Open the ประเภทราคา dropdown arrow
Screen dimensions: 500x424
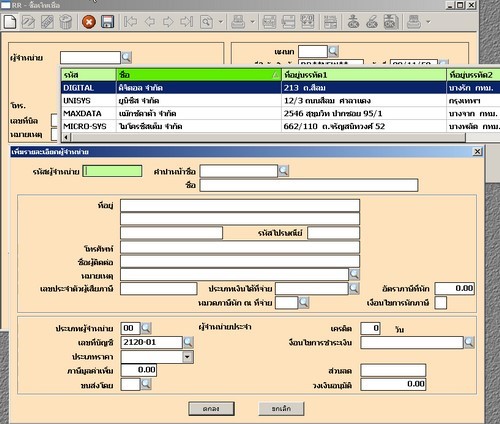click(188, 357)
